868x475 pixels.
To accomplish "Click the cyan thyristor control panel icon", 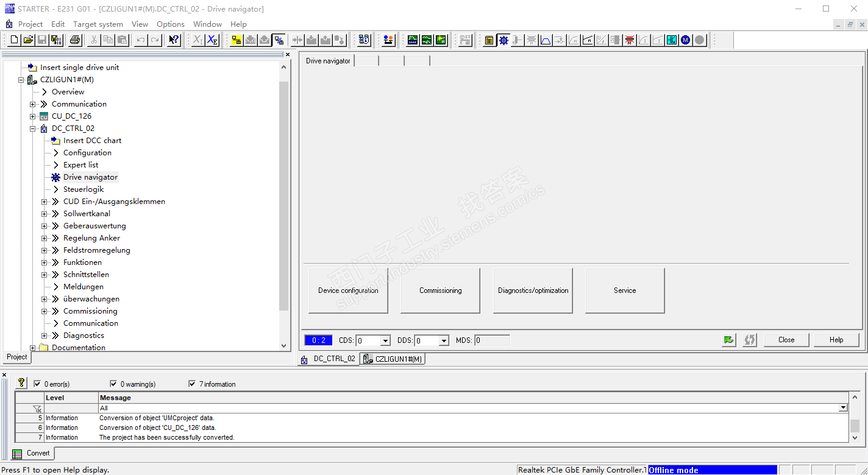I will click(x=672, y=40).
